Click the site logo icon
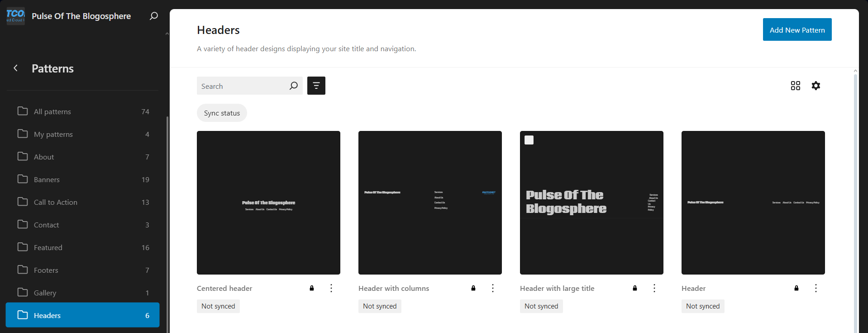The width and height of the screenshot is (868, 333). (15, 16)
